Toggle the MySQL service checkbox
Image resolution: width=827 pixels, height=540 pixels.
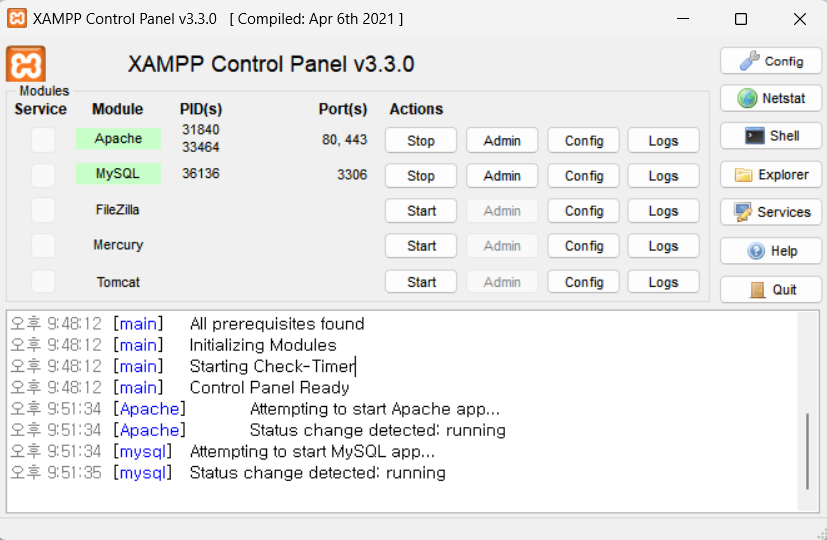tap(43, 175)
